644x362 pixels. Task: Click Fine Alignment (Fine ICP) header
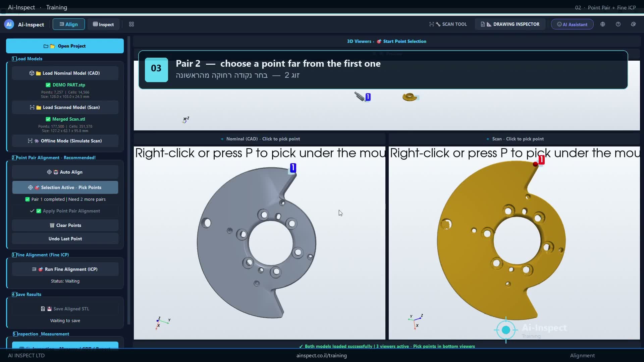coord(41,255)
